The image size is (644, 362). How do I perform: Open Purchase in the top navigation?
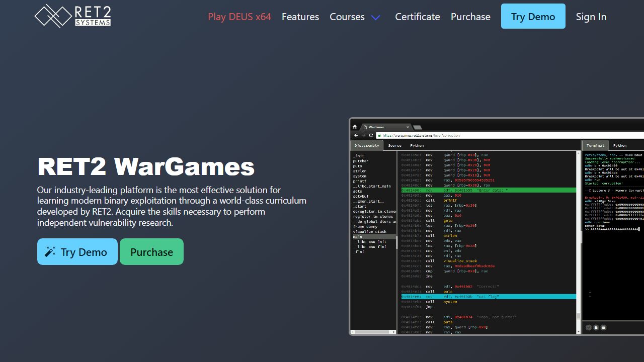470,17
